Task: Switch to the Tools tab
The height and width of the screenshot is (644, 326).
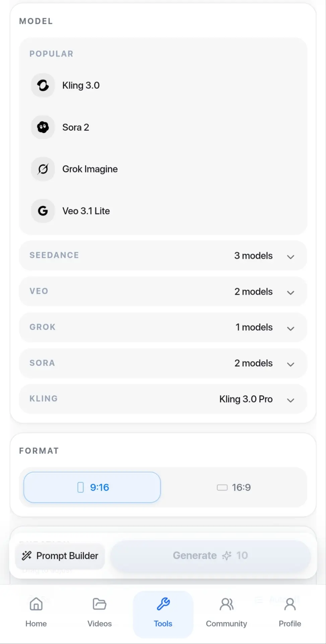Action: 163,614
